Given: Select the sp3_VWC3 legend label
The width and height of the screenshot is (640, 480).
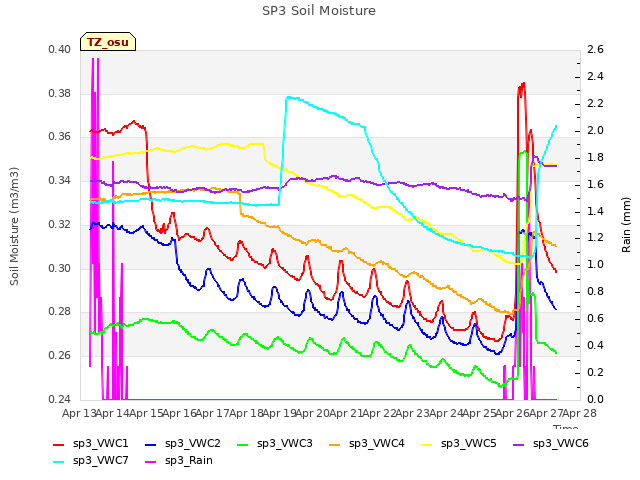Looking at the screenshot, I should pyautogui.click(x=284, y=444).
